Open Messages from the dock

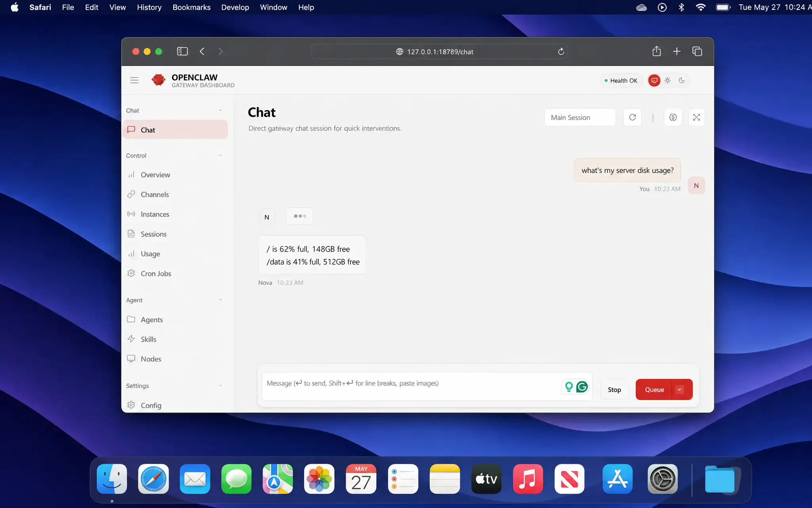pyautogui.click(x=236, y=479)
